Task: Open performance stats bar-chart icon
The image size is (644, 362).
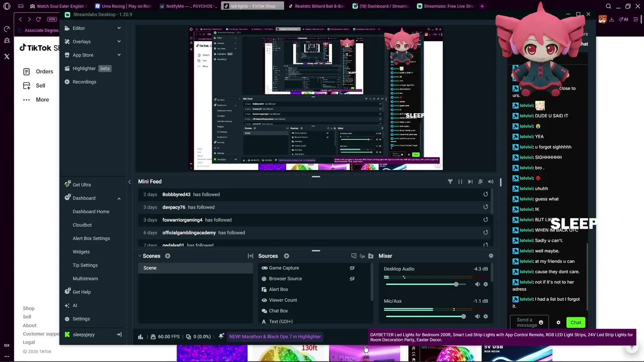Action: click(140, 336)
